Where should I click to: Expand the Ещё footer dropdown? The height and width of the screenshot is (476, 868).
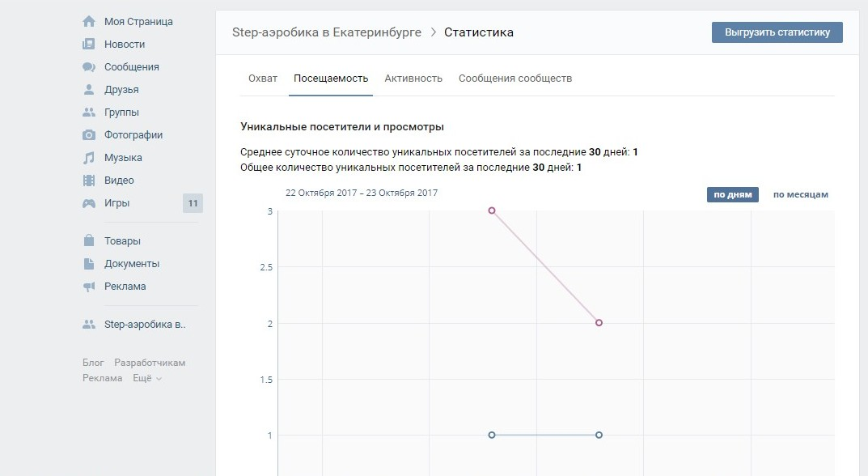pos(147,378)
